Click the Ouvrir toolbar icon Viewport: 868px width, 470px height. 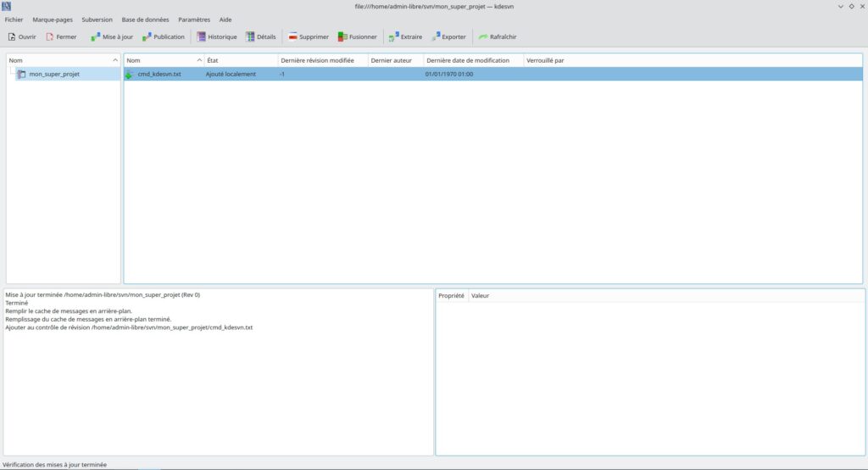(x=12, y=36)
